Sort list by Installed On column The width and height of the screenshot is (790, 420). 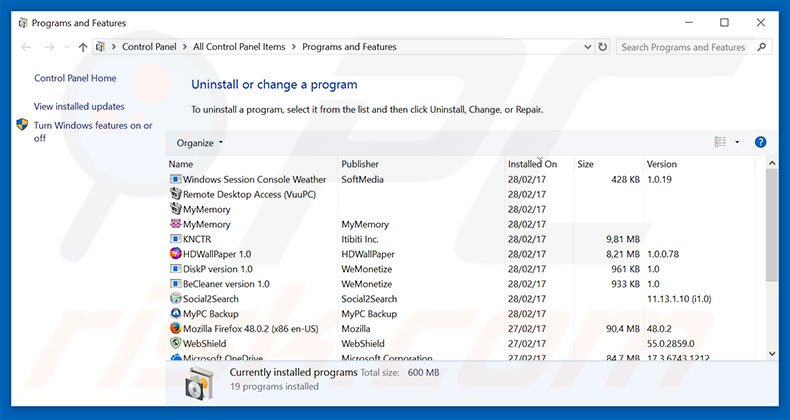coord(532,164)
